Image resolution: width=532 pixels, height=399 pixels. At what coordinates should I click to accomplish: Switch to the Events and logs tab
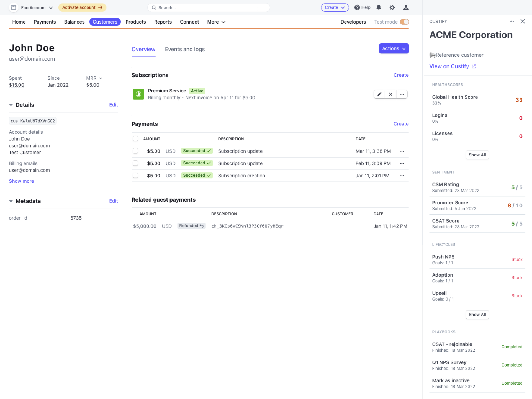[x=184, y=49]
